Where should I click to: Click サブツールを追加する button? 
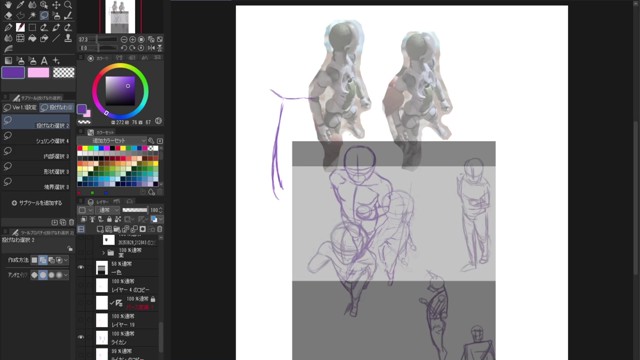click(x=37, y=203)
